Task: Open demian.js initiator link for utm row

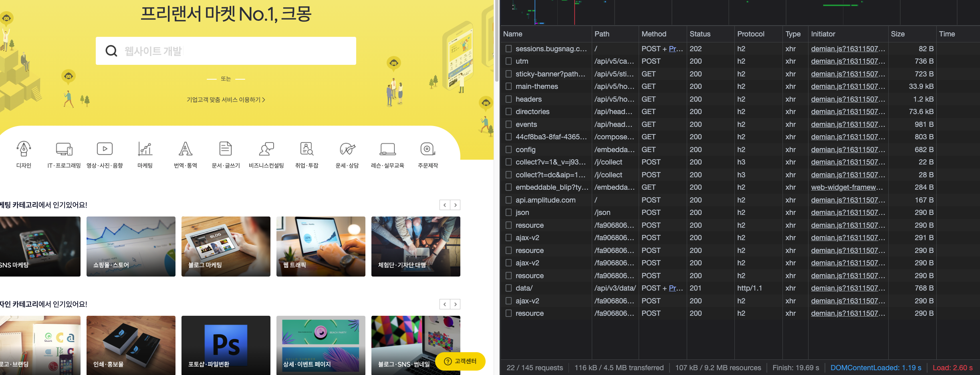Action: tap(848, 61)
